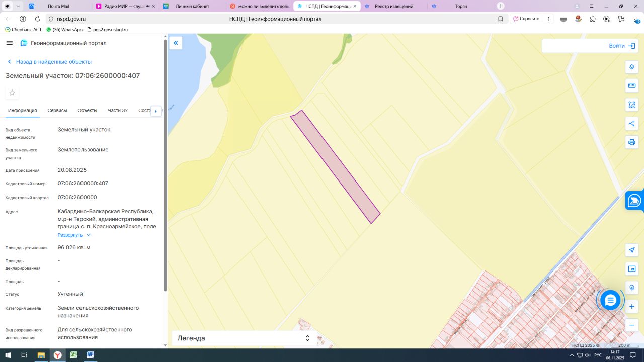
Task: Click the highlighted purple land parcel on map
Action: pos(335,166)
